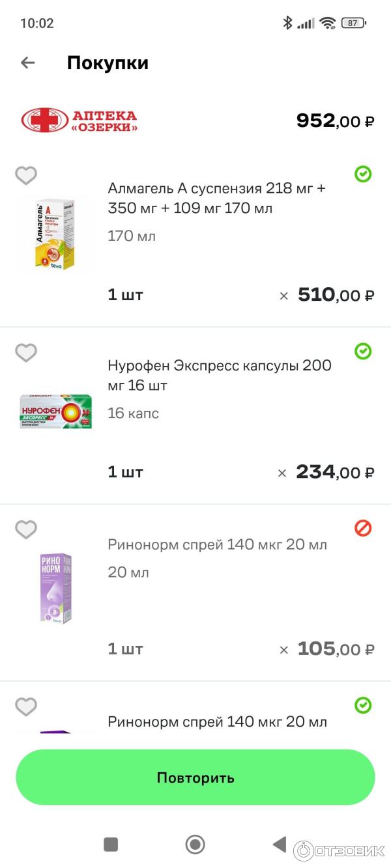Open Нурофен Экспресс package image
This screenshot has height=868, width=391.
coord(55,412)
